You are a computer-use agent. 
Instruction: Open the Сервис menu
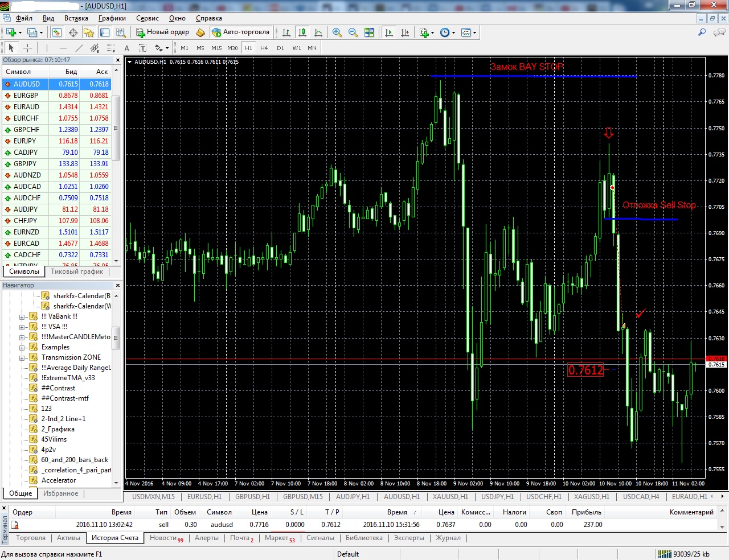coord(148,18)
